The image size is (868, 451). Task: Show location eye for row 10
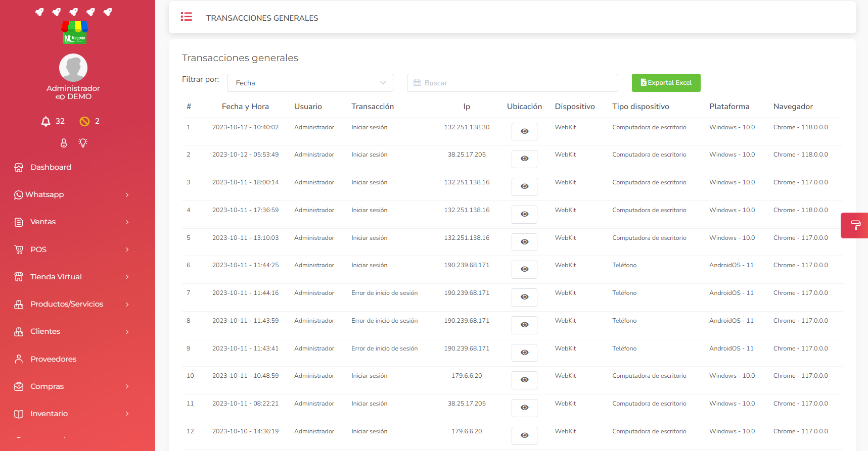coord(524,380)
